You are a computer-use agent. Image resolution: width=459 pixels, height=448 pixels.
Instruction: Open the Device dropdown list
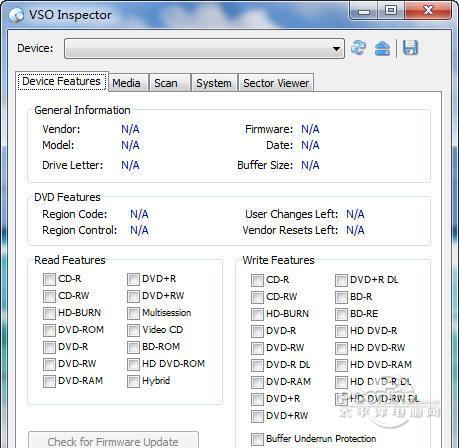coord(204,49)
